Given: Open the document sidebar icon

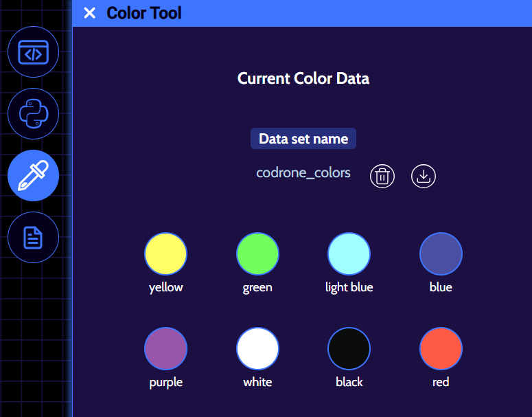Looking at the screenshot, I should pyautogui.click(x=33, y=238).
